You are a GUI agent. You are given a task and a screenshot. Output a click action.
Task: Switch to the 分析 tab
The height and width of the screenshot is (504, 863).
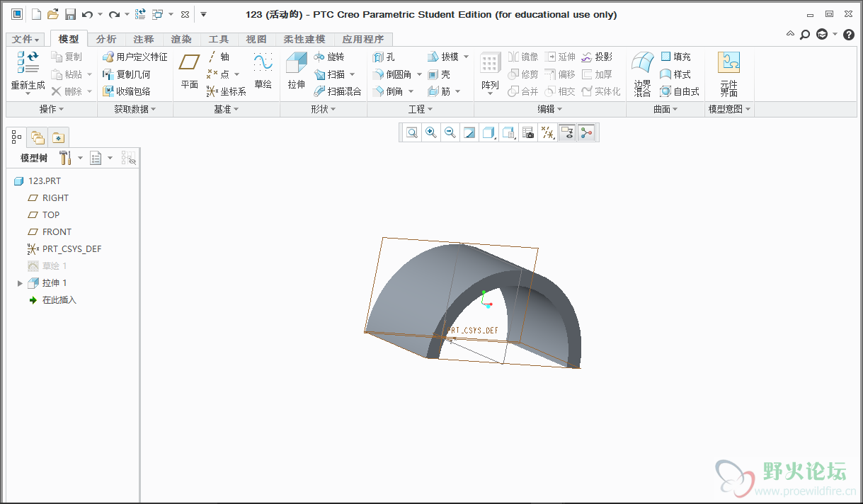(x=106, y=40)
